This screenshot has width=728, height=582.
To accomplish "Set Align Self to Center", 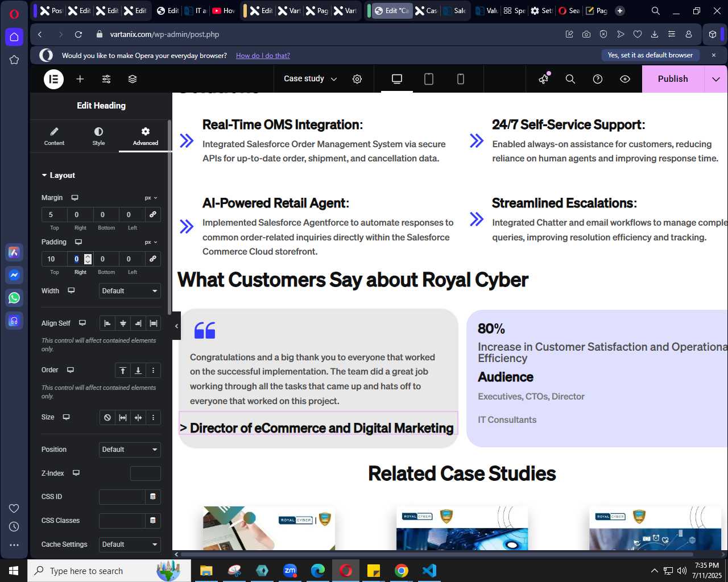I will pyautogui.click(x=123, y=323).
